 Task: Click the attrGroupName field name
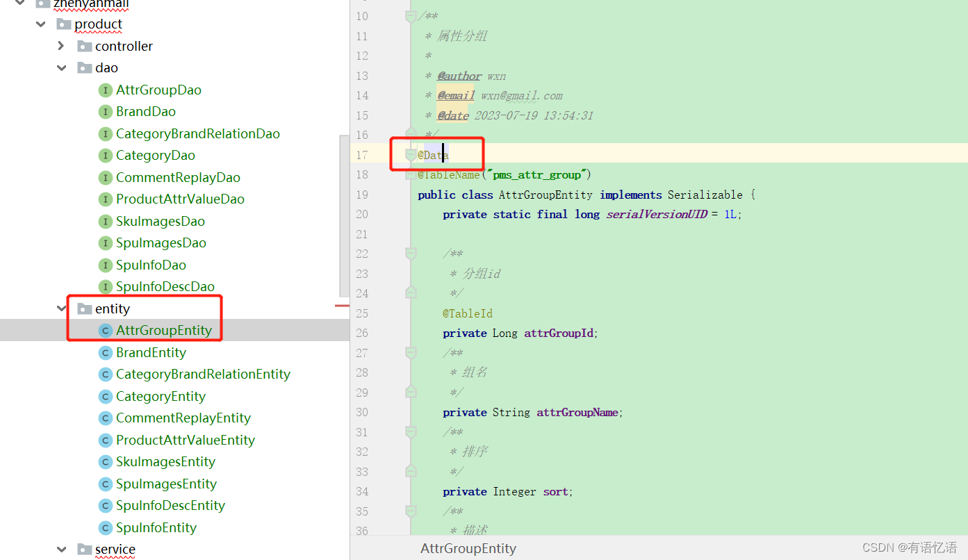point(577,413)
